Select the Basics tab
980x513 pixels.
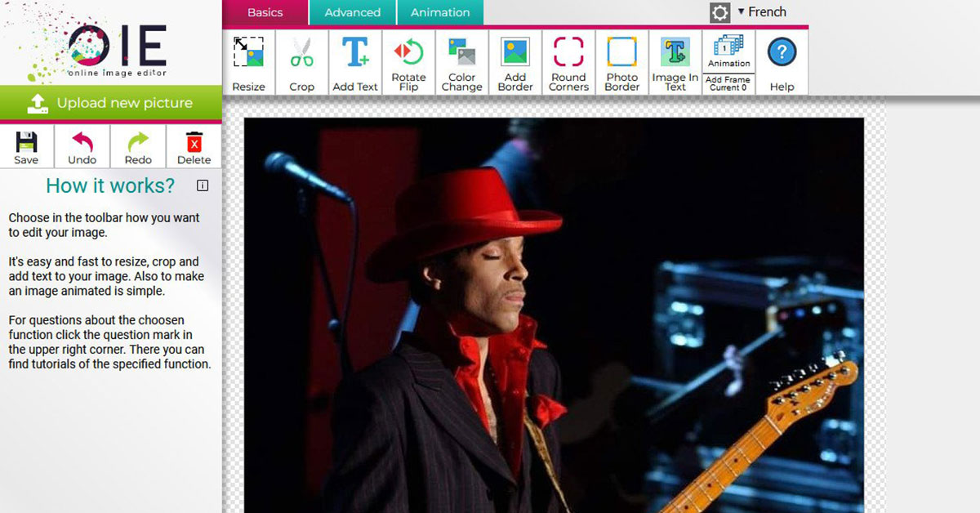coord(265,12)
